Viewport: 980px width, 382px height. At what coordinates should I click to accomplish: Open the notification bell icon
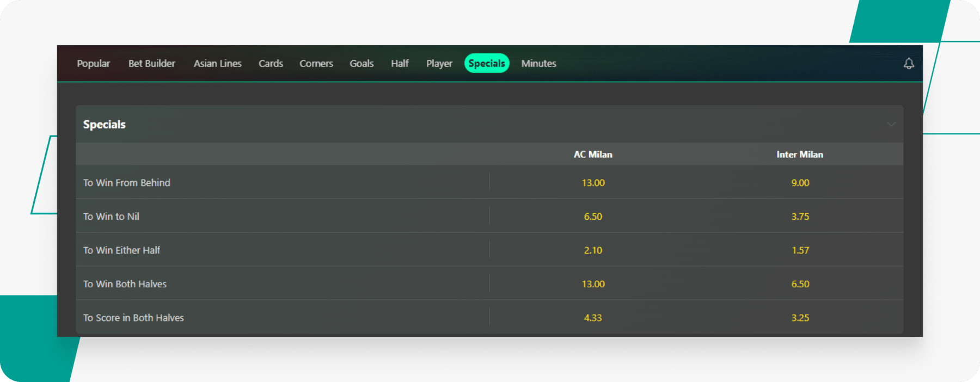(909, 64)
